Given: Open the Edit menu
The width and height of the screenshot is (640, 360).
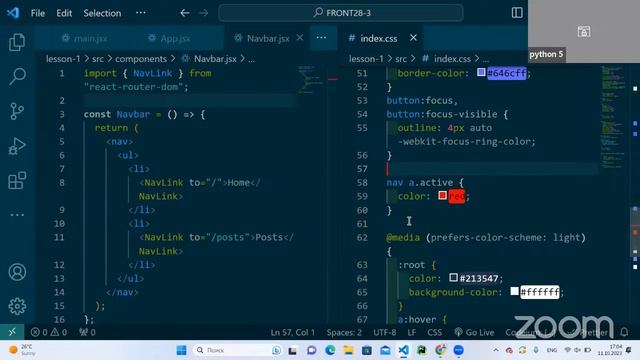Looking at the screenshot, I should pos(64,13).
